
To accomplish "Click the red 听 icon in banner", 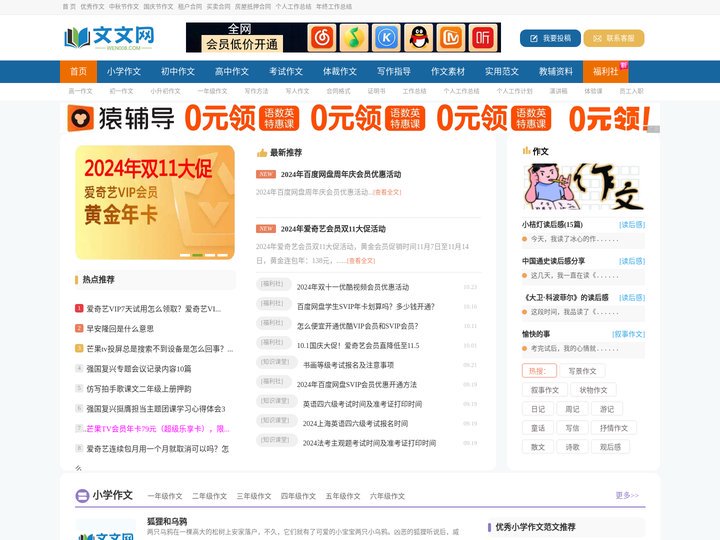I will [483, 37].
